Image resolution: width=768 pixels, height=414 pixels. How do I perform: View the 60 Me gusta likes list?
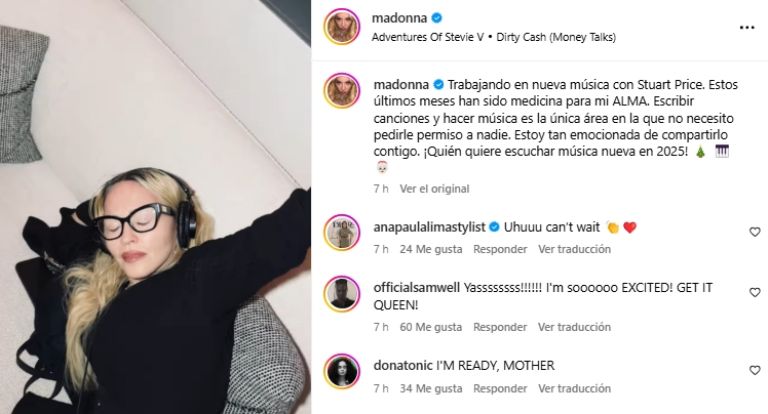pyautogui.click(x=431, y=327)
